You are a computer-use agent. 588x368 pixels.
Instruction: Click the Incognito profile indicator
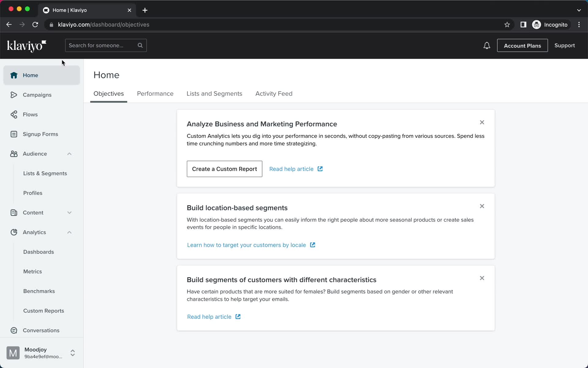(550, 25)
